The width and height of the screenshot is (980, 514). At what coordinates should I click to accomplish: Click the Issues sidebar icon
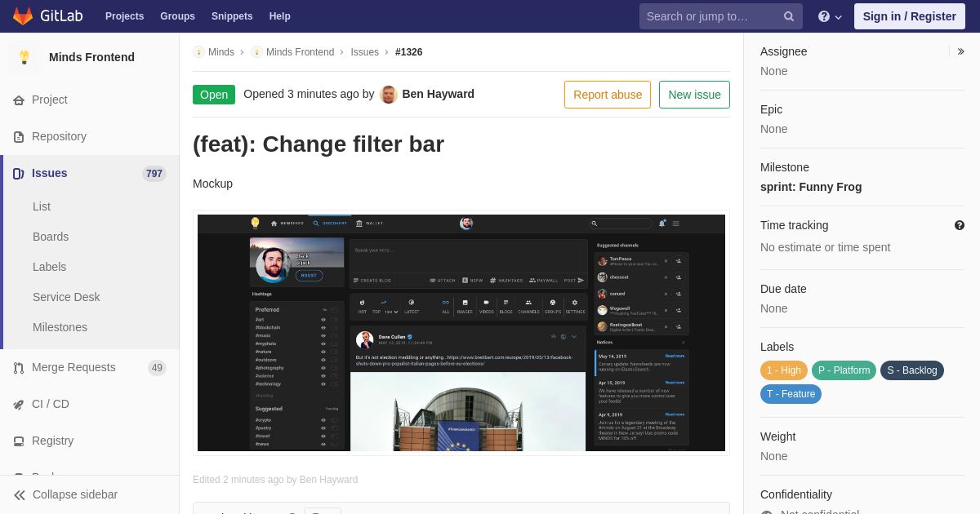(x=19, y=174)
